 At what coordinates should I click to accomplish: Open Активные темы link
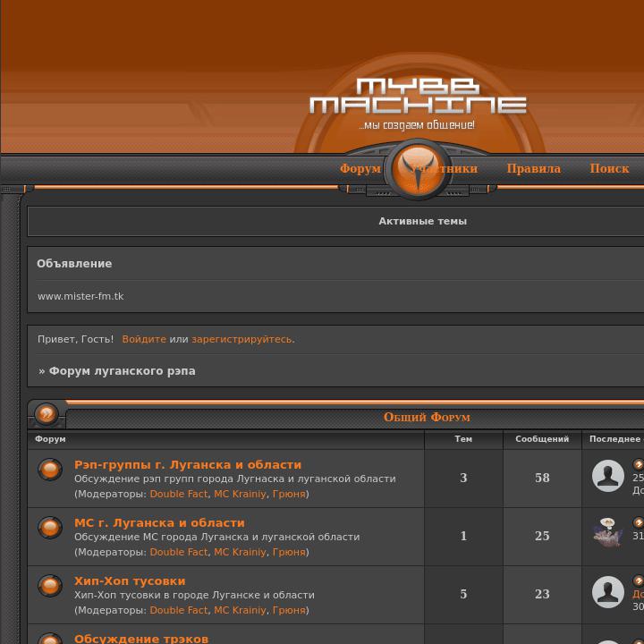pyautogui.click(x=422, y=221)
